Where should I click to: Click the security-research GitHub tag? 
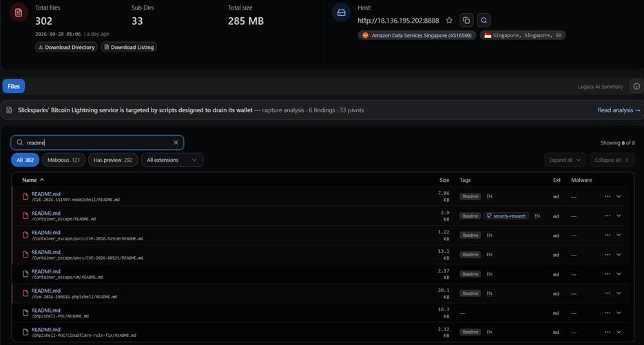(x=506, y=216)
